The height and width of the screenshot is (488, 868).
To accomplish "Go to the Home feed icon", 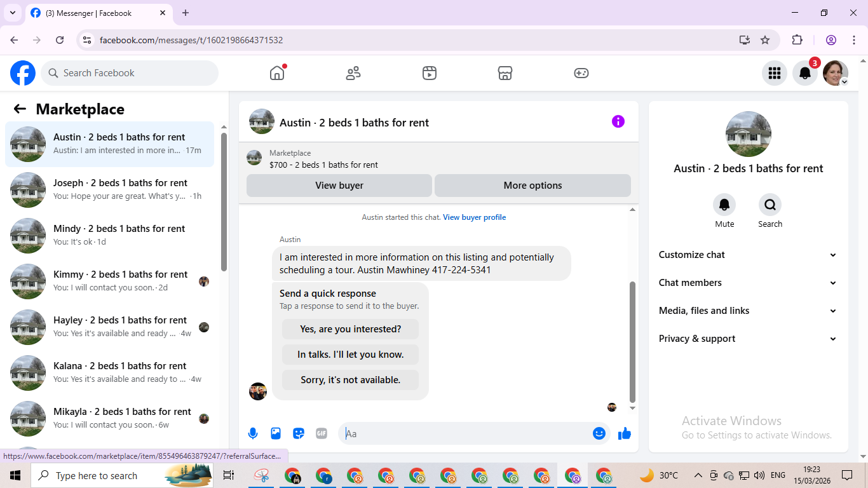I will tap(277, 73).
